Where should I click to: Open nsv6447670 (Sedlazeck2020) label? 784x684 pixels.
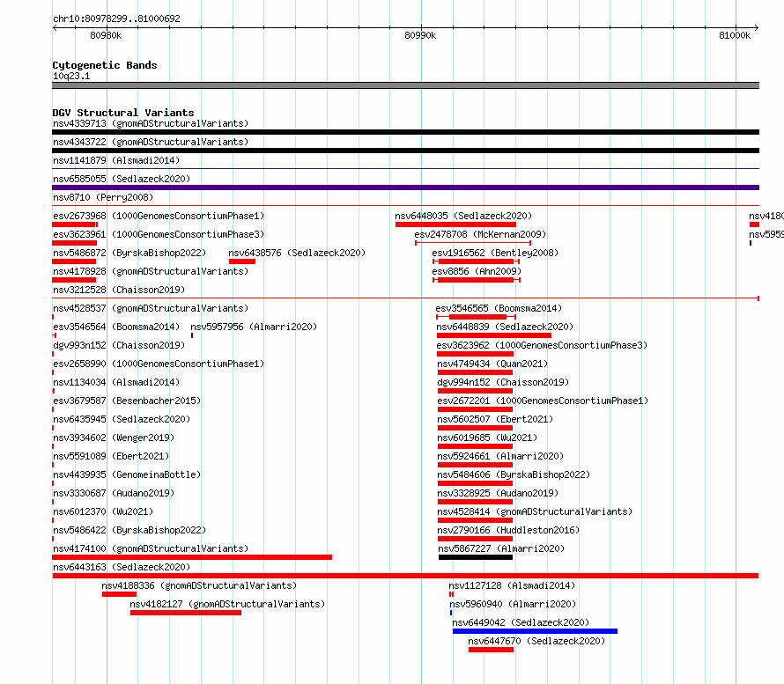(536, 641)
